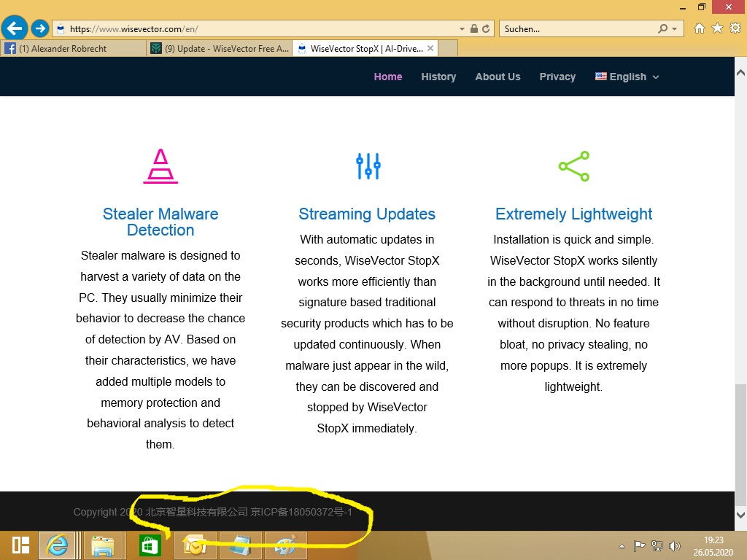Click the Extremely Lightweight heading
Viewport: 747px width, 560px height.
click(x=573, y=214)
